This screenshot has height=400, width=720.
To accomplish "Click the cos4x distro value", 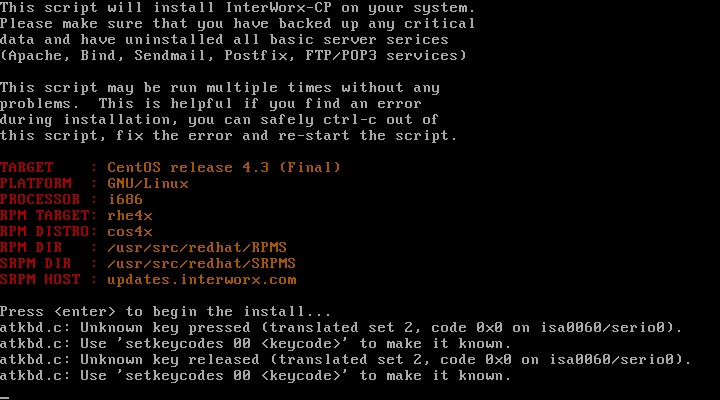I will pos(130,231).
